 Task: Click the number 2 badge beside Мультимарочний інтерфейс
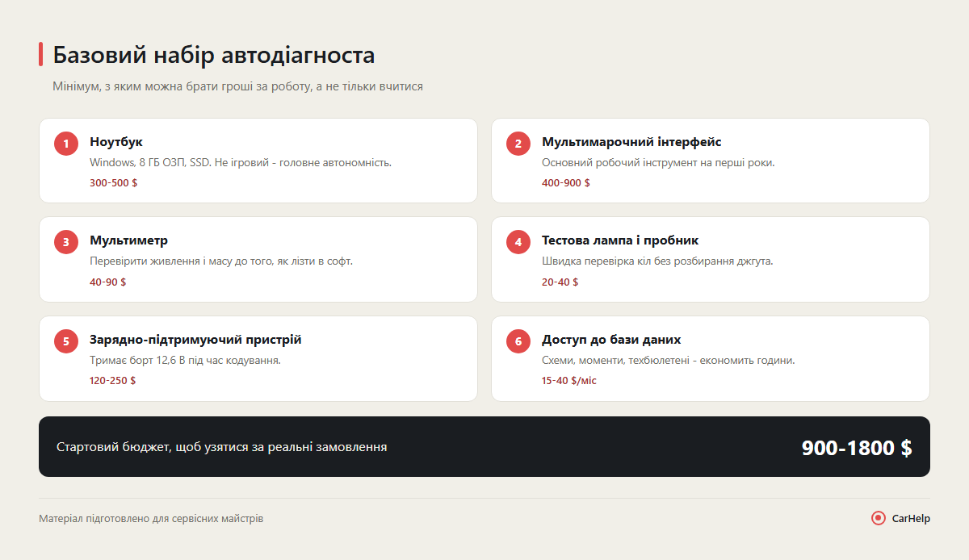tap(518, 144)
